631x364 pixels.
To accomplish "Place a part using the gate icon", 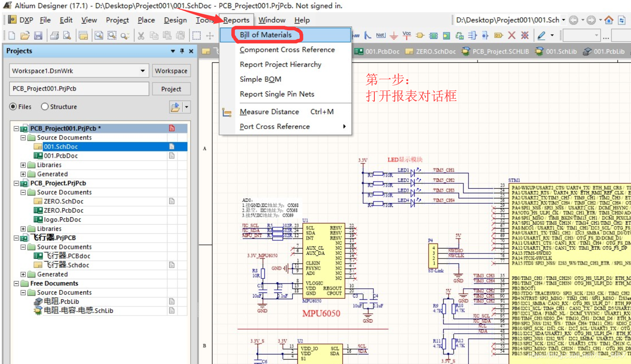I will coord(420,35).
